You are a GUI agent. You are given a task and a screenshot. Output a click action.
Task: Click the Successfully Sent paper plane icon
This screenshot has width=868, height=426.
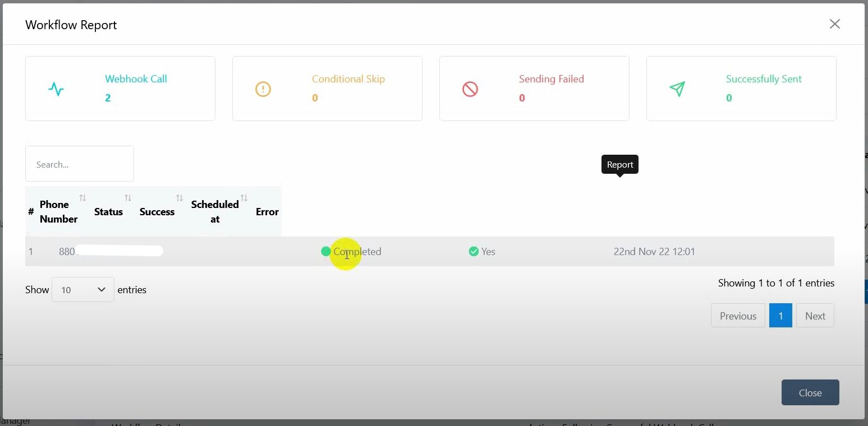point(677,89)
